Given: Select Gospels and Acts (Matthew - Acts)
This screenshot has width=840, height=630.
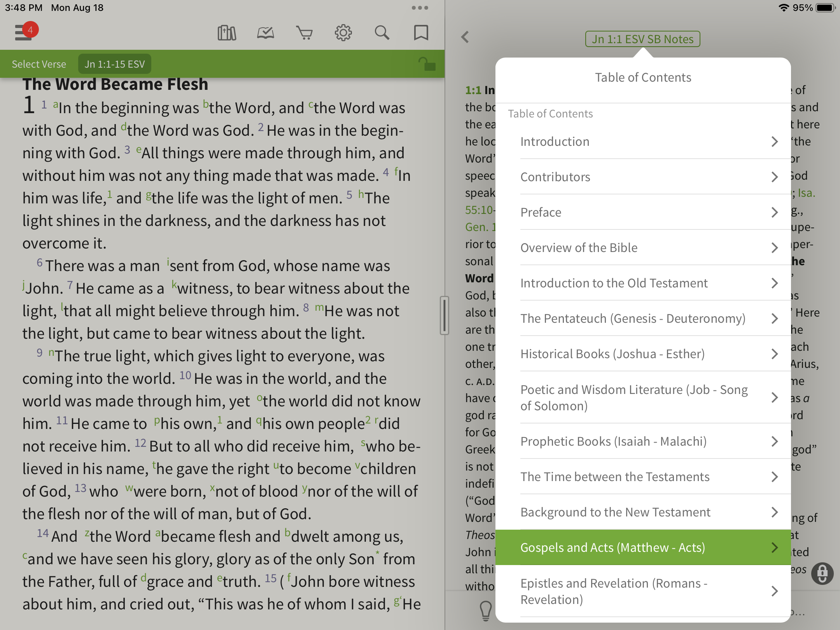Looking at the screenshot, I should click(643, 548).
